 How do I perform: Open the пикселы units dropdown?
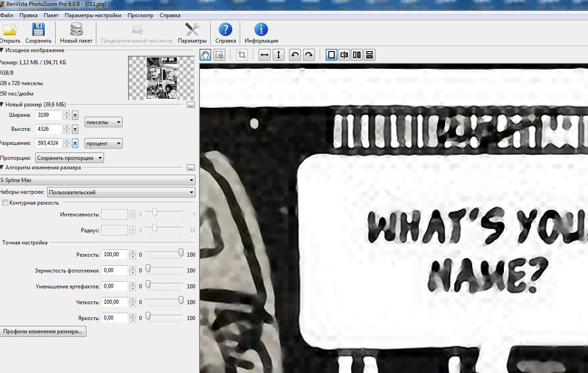(104, 122)
